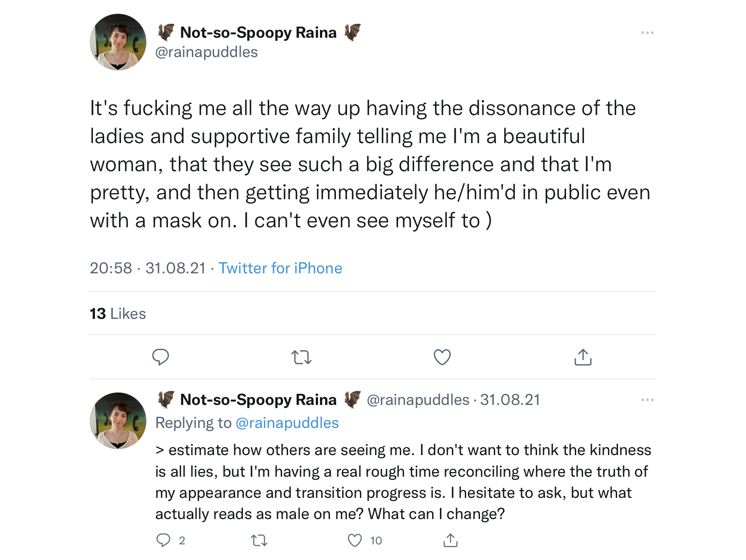Like the main tweet with the heart icon
The image size is (746, 560).
[442, 357]
